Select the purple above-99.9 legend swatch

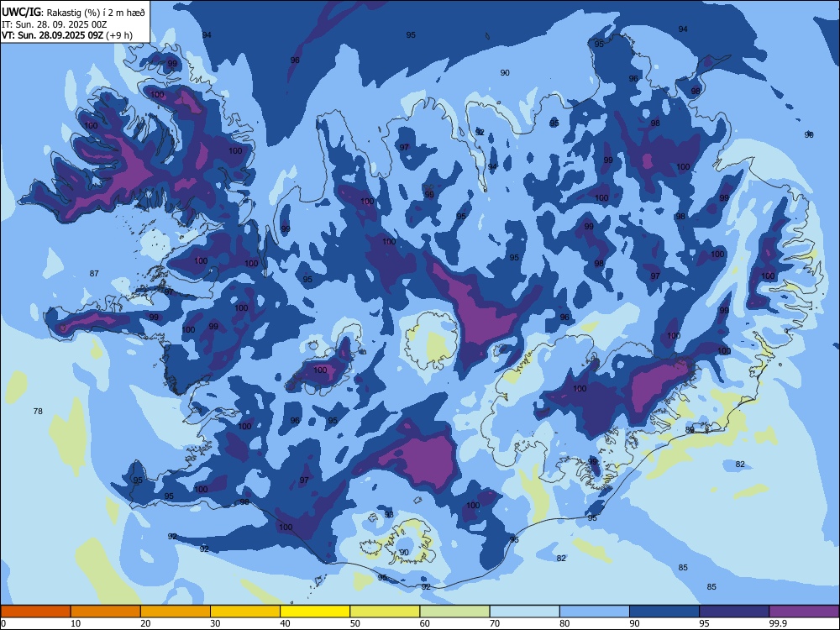click(x=804, y=612)
